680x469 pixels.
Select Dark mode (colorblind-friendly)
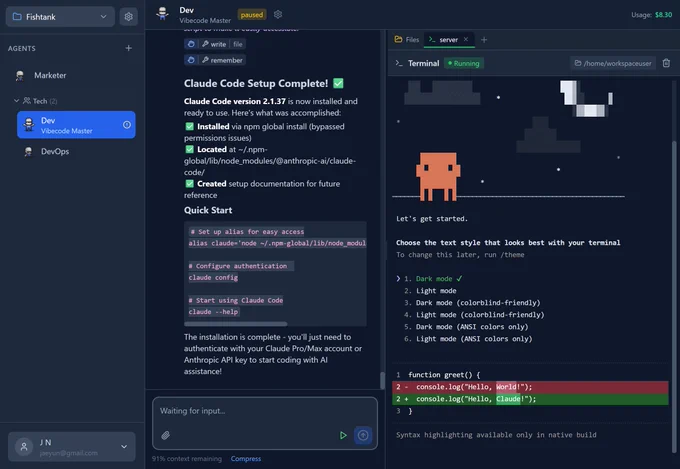coord(472,303)
